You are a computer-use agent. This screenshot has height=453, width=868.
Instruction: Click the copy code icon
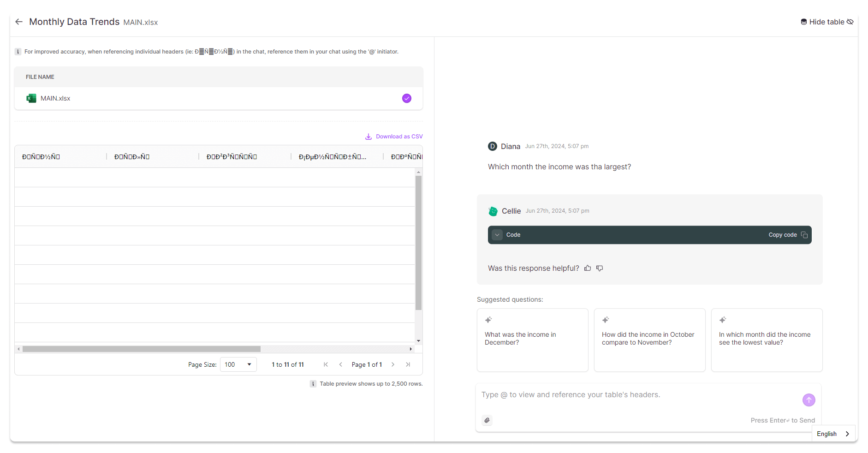coord(804,235)
